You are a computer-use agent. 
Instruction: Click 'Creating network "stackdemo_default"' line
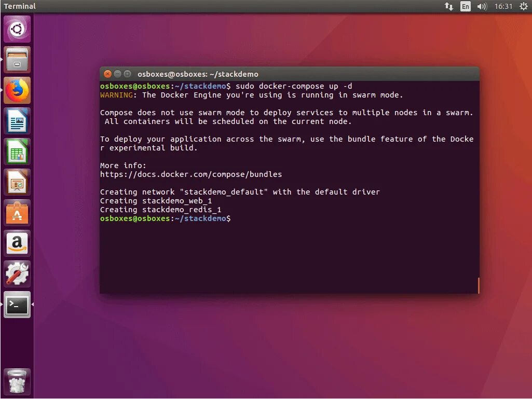click(x=240, y=192)
